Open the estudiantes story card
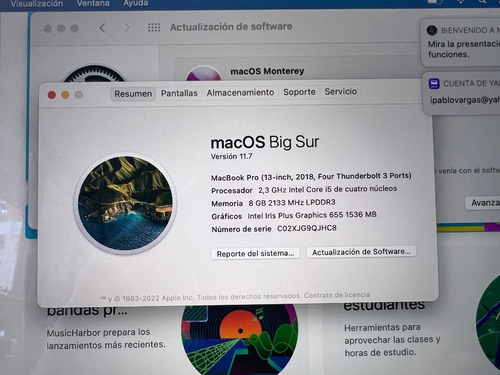500x375 pixels. pyautogui.click(x=392, y=328)
